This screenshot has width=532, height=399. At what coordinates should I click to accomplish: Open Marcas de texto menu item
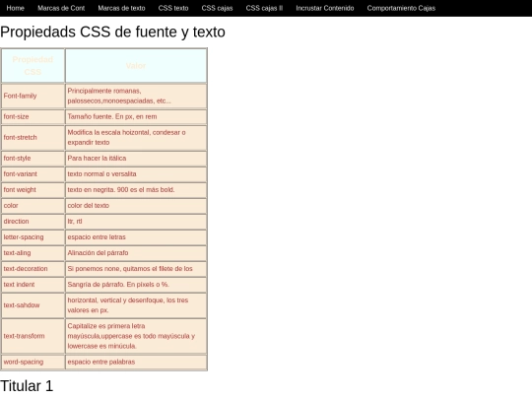coord(121,8)
